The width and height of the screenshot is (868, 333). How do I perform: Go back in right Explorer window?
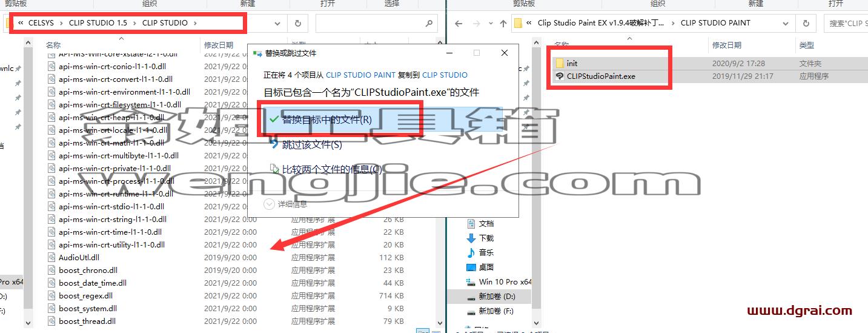tap(459, 24)
